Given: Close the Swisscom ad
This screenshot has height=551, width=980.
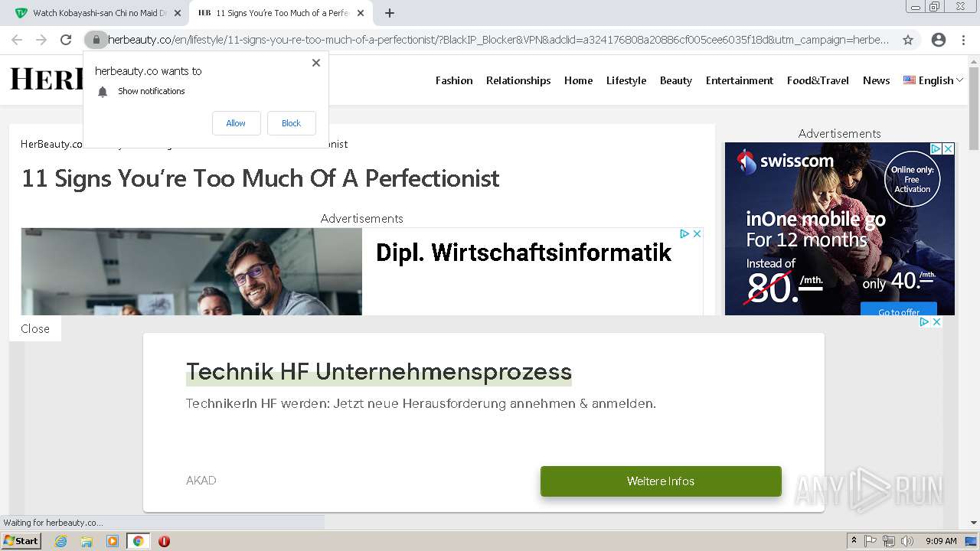Looking at the screenshot, I should (948, 149).
